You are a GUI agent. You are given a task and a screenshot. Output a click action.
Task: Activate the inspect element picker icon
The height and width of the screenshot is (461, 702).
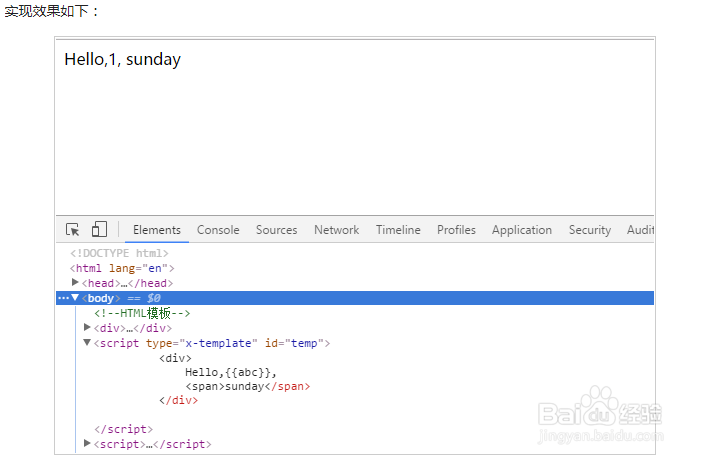73,230
